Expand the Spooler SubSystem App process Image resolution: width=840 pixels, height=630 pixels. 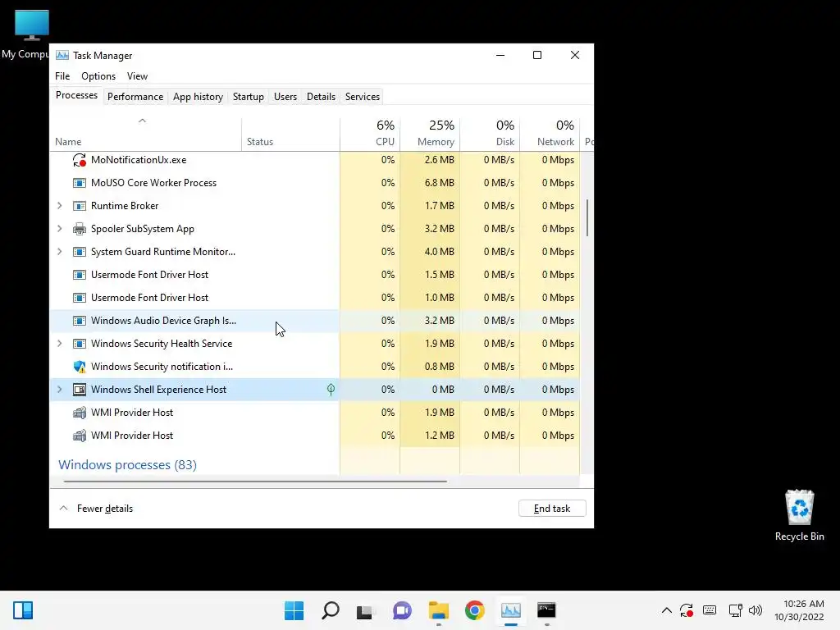pos(59,229)
